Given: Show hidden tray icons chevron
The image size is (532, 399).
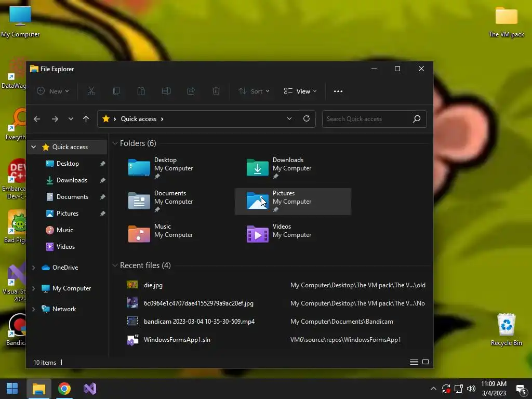Looking at the screenshot, I should [x=433, y=389].
